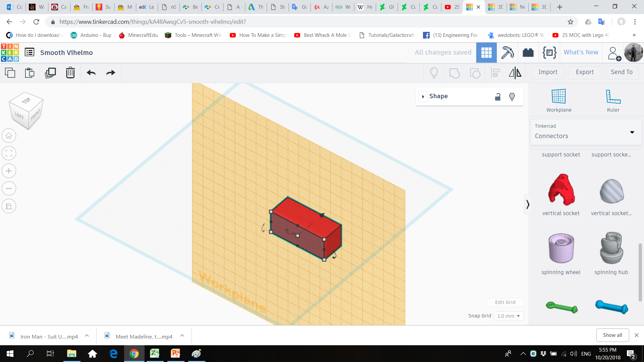Toggle the light bulb visibility in Shape panel

[512, 96]
